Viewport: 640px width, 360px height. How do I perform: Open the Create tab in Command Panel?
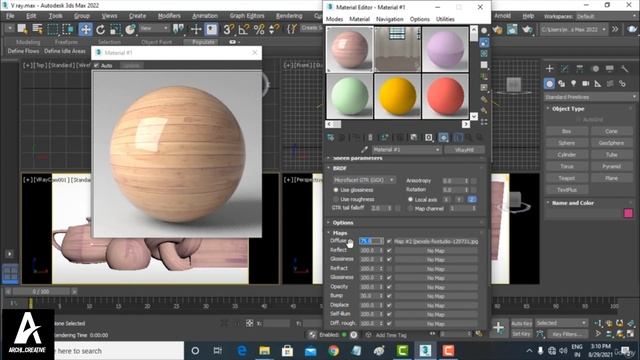(x=549, y=69)
